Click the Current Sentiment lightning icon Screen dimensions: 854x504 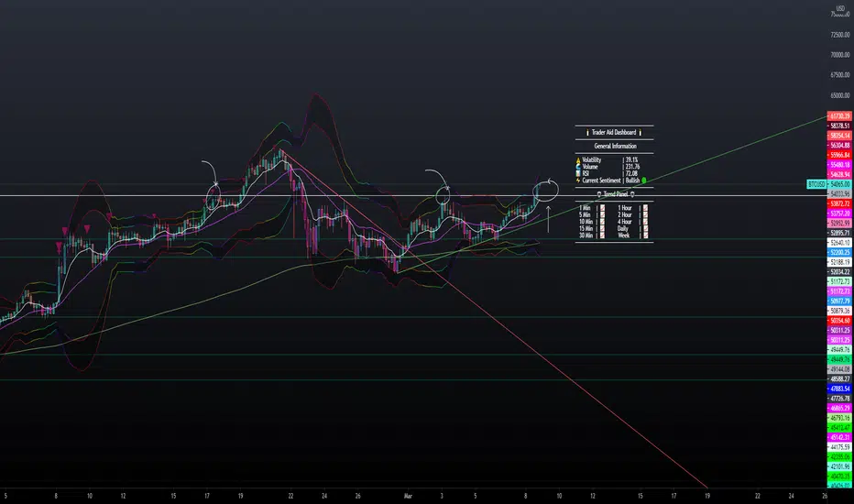[578, 181]
